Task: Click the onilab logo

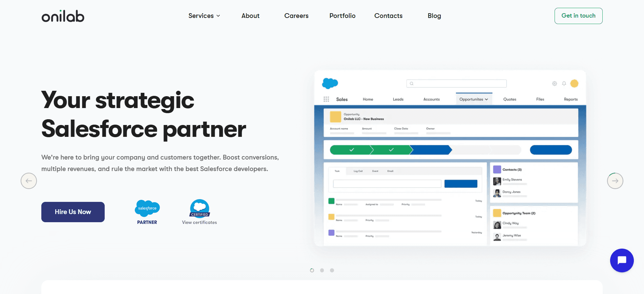Action: coord(63,16)
